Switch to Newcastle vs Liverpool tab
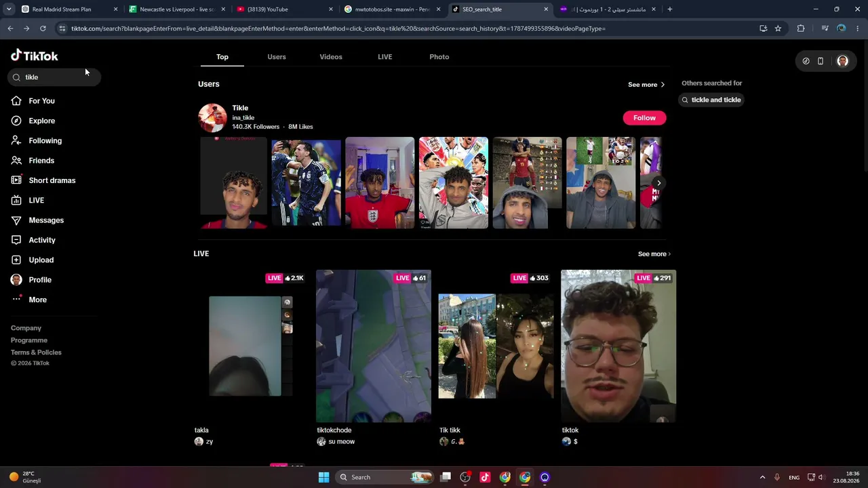868x488 pixels. click(x=178, y=9)
